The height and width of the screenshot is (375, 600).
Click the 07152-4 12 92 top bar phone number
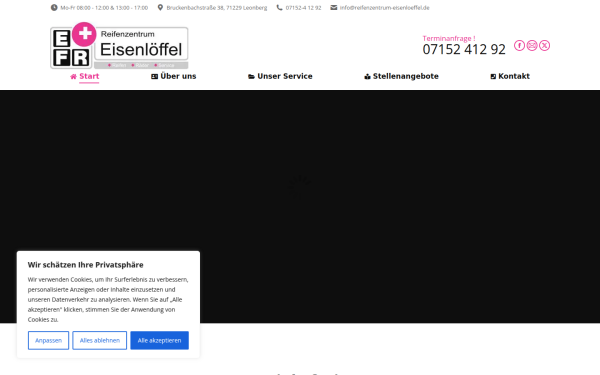tap(303, 8)
